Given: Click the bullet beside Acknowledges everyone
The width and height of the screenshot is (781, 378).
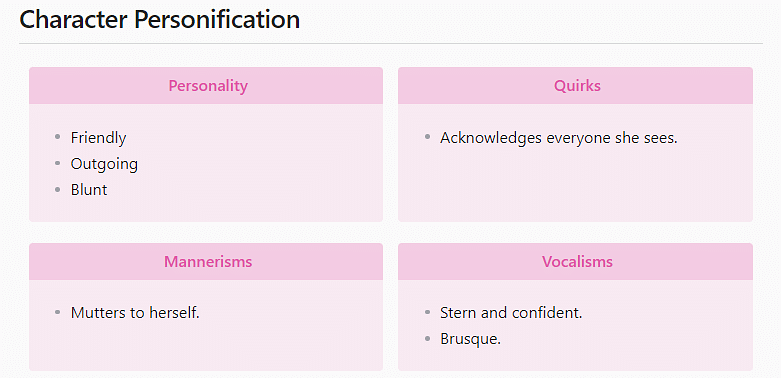Looking at the screenshot, I should click(427, 136).
